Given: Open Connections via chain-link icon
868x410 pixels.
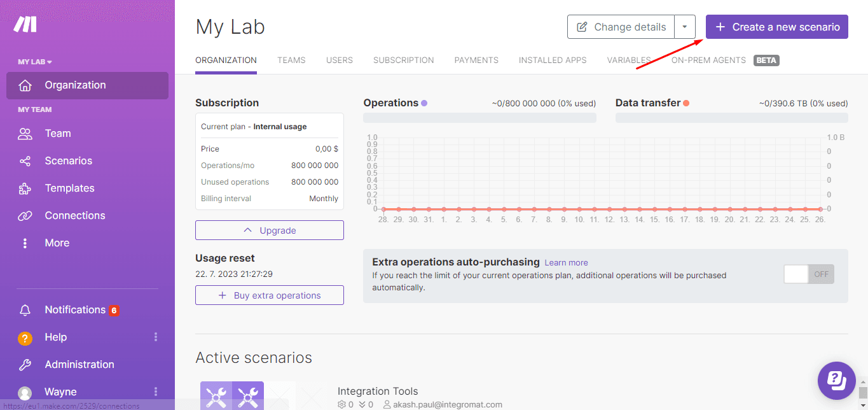Looking at the screenshot, I should 25,216.
